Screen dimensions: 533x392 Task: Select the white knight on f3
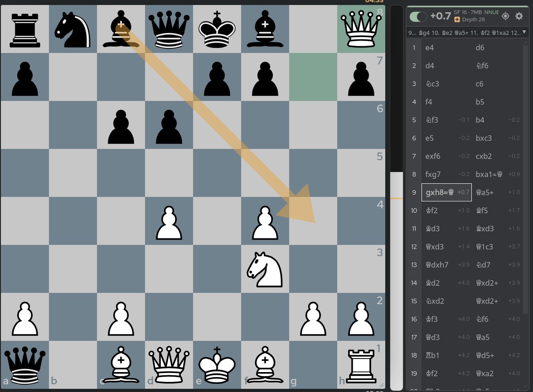point(265,270)
